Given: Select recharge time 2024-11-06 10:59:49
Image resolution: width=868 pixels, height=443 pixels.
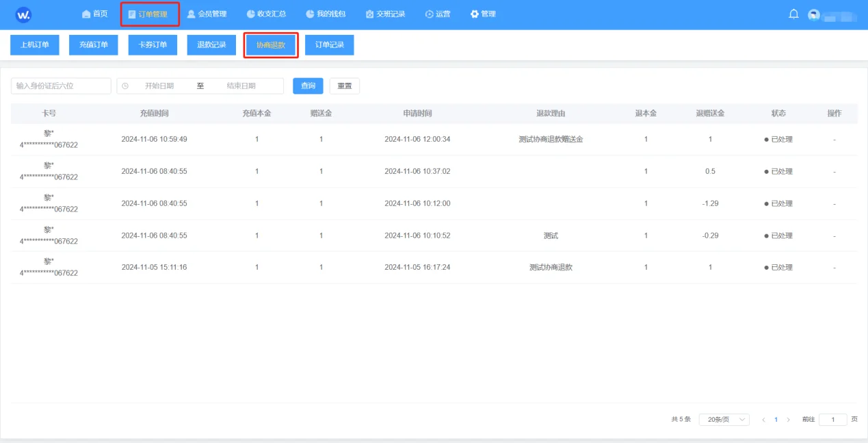Looking at the screenshot, I should click(x=154, y=139).
